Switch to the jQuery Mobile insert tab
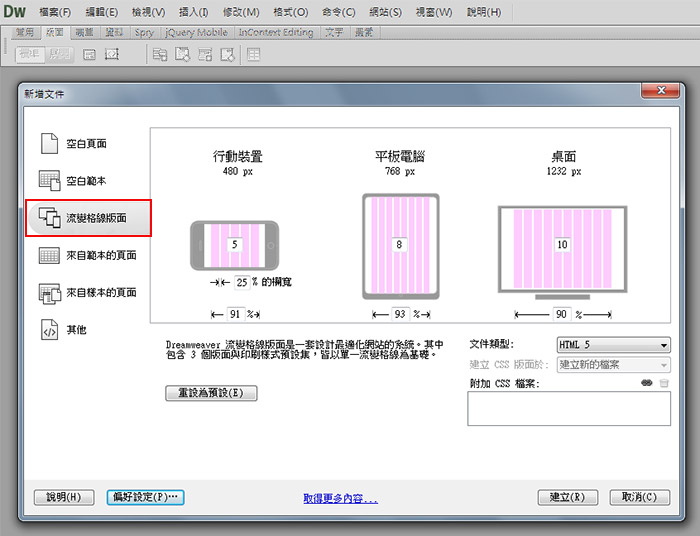700x536 pixels. [196, 32]
